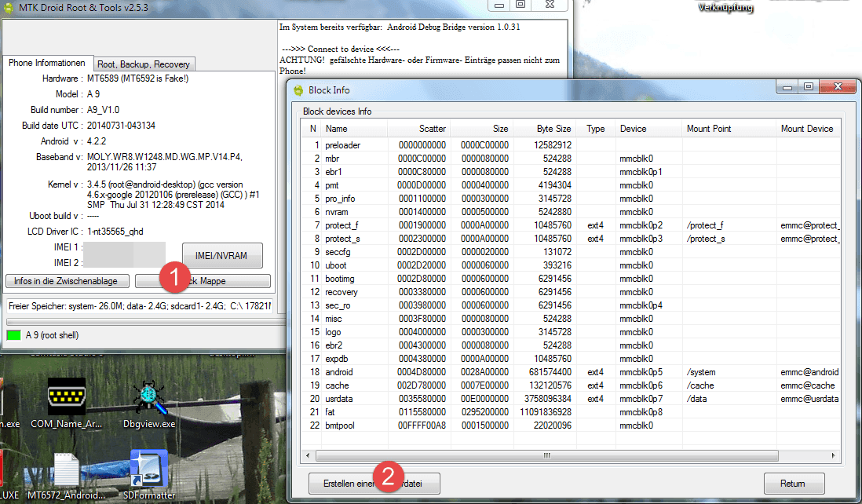Viewport: 862px width, 504px height.
Task: Click the Mount Point column header
Action: pos(708,129)
